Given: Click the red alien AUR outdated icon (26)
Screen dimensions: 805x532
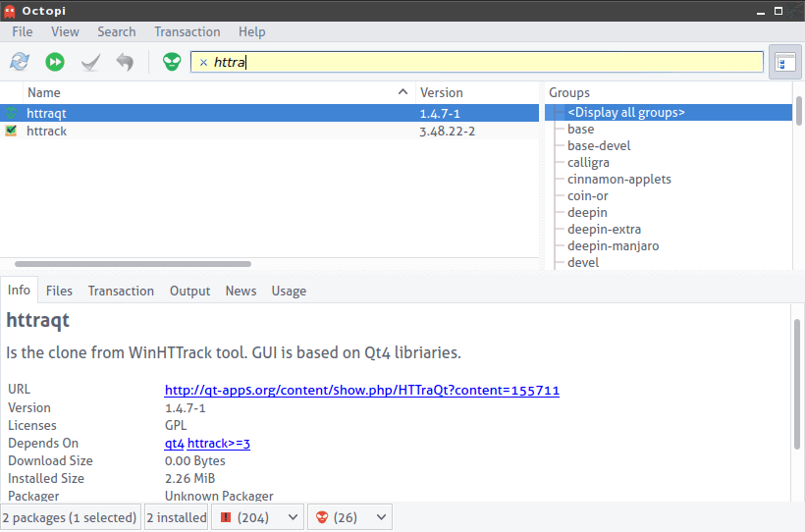Looking at the screenshot, I should (322, 517).
